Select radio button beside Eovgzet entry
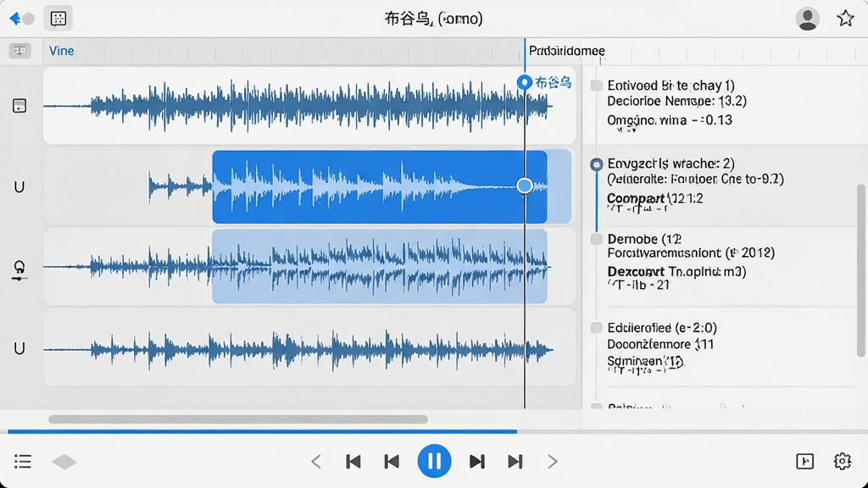 coord(596,164)
